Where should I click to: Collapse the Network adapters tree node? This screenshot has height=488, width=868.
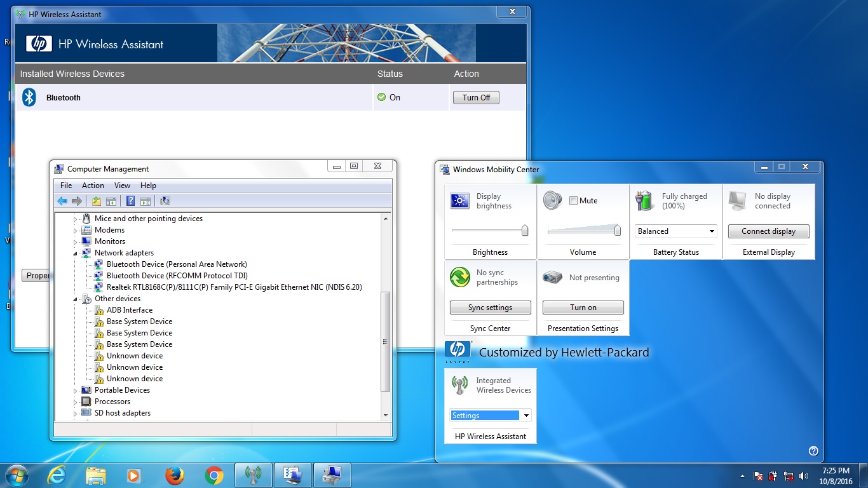pos(76,253)
